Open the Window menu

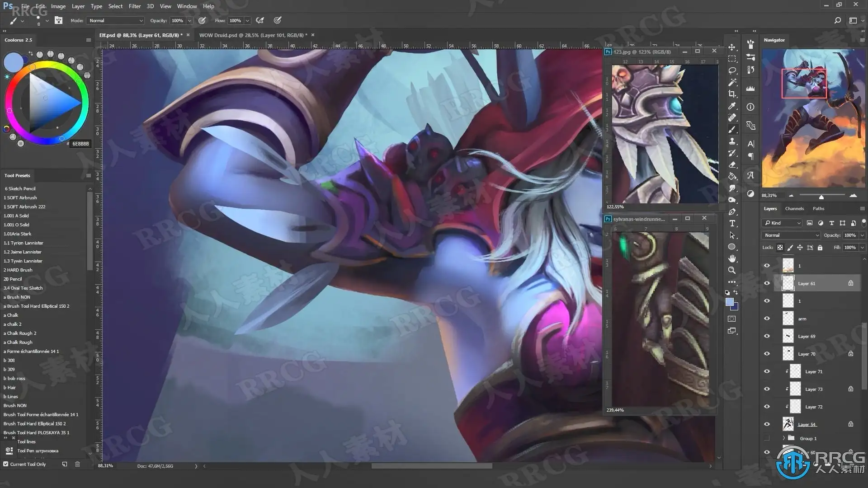tap(187, 6)
